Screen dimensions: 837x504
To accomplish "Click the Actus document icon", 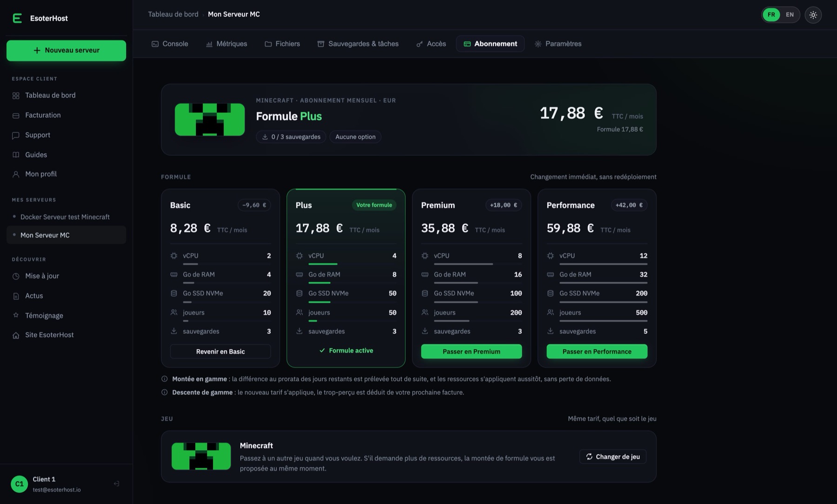I will 16,296.
